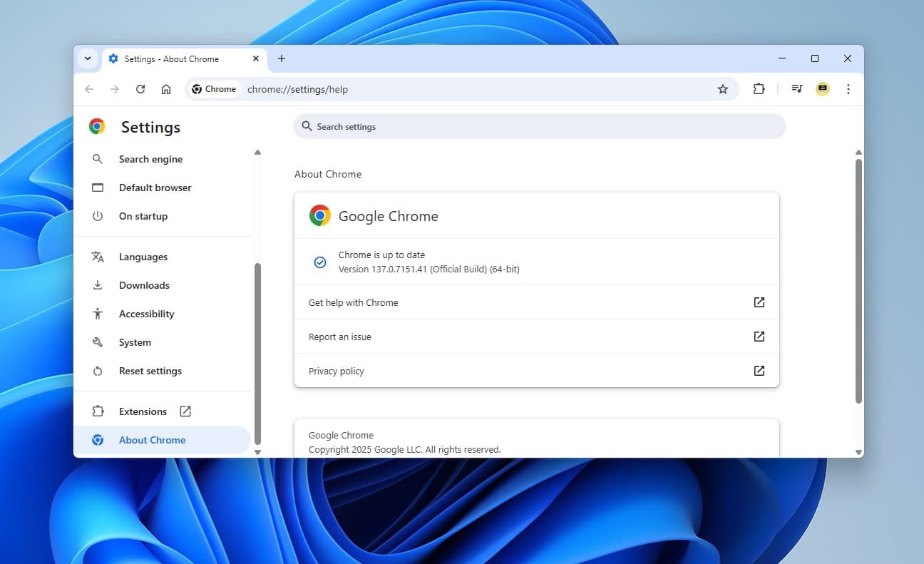924x564 pixels.
Task: Click the Default browser window icon
Action: pyautogui.click(x=98, y=188)
